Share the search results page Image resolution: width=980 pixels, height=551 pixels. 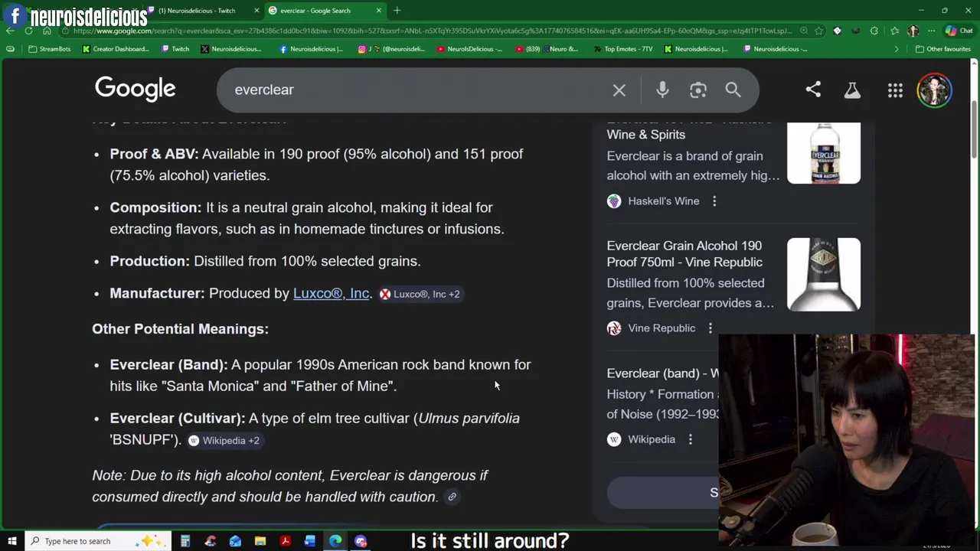coord(813,90)
